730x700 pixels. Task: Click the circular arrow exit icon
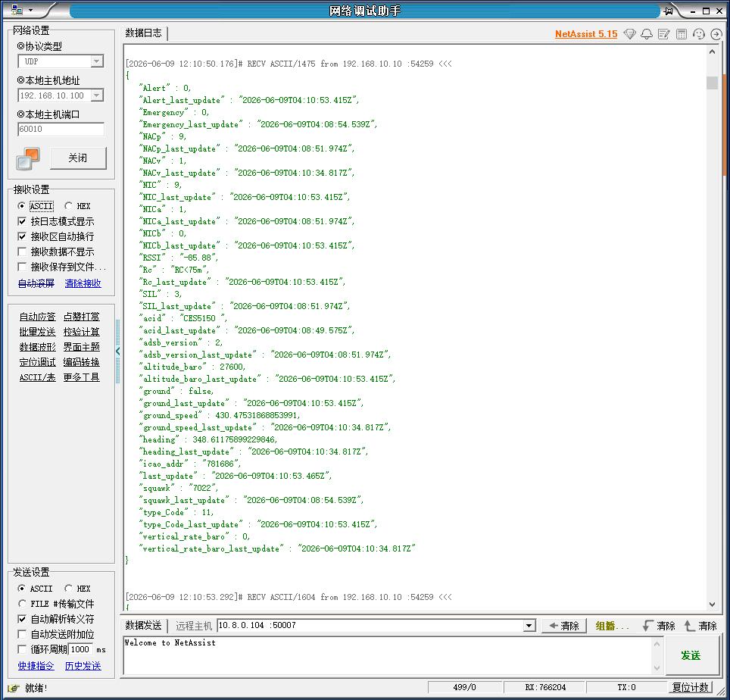(716, 34)
